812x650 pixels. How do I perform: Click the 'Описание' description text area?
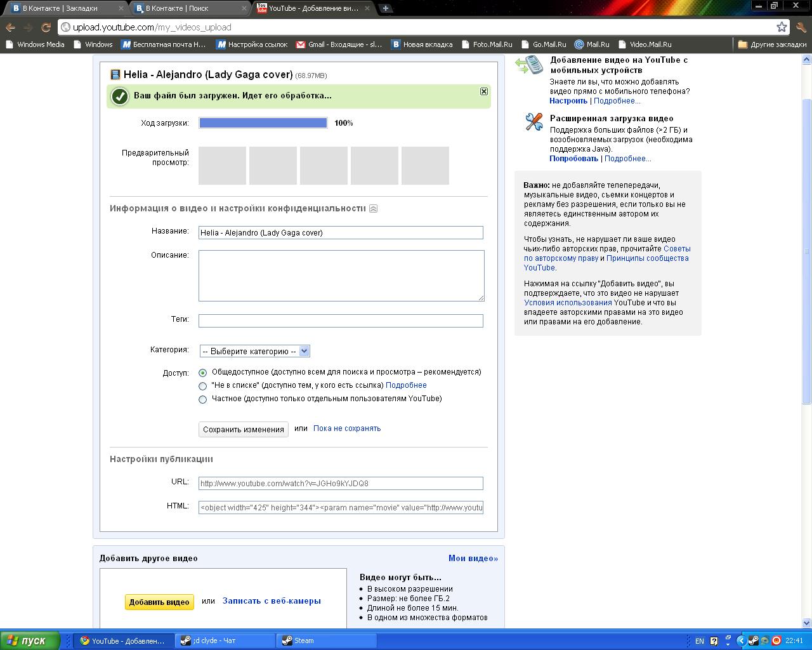point(341,275)
